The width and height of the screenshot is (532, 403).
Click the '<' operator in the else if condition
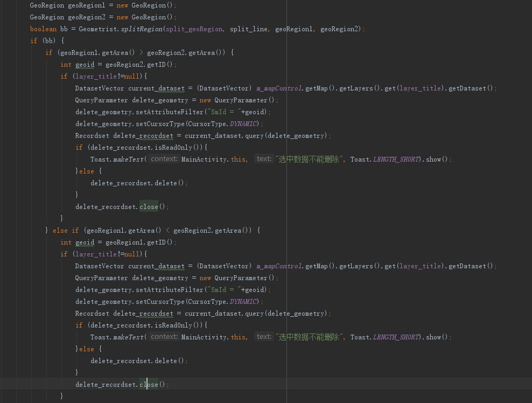[167, 231]
